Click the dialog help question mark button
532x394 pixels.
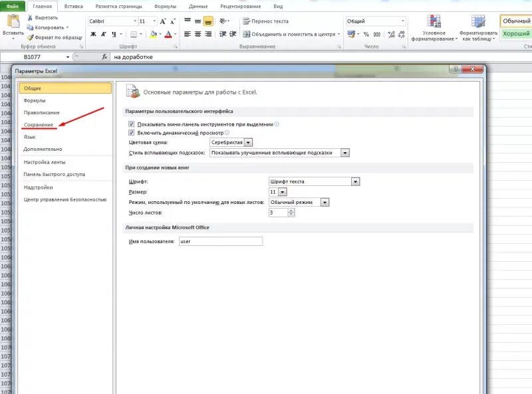(x=455, y=69)
